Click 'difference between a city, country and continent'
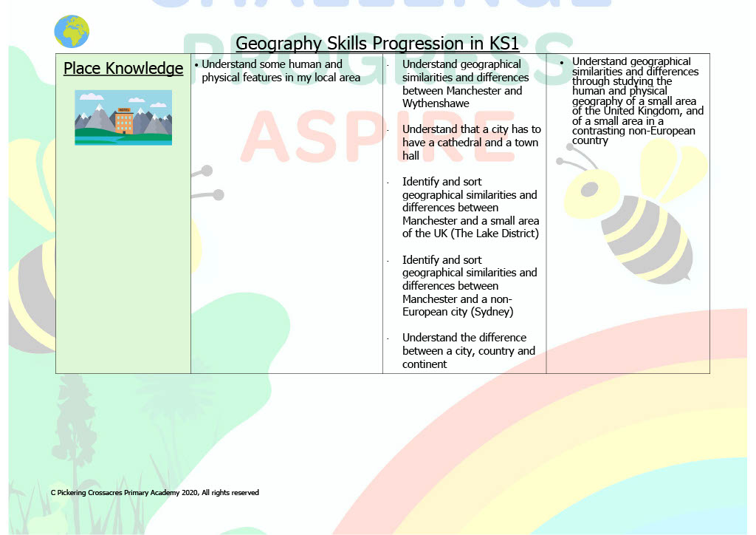The width and height of the screenshot is (756, 535). (x=469, y=351)
